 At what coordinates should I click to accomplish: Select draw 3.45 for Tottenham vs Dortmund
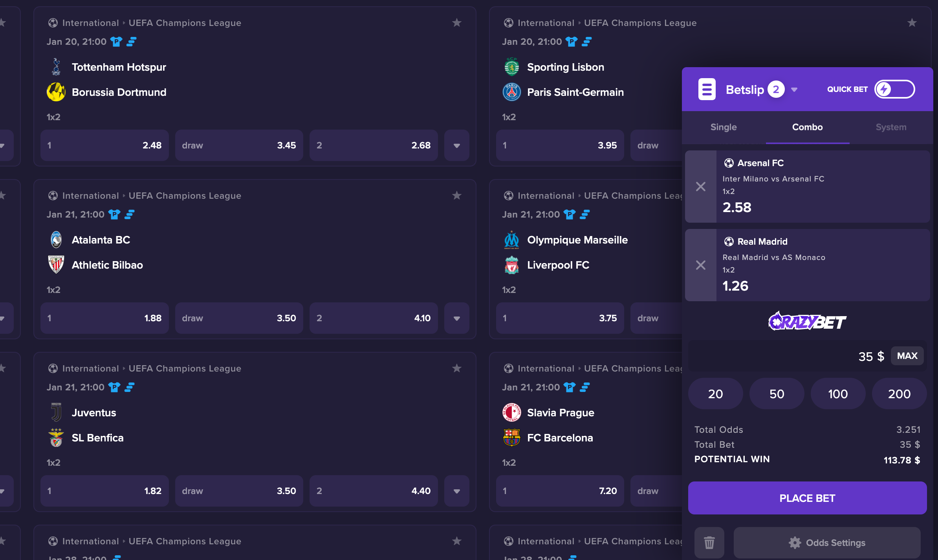[x=239, y=145]
